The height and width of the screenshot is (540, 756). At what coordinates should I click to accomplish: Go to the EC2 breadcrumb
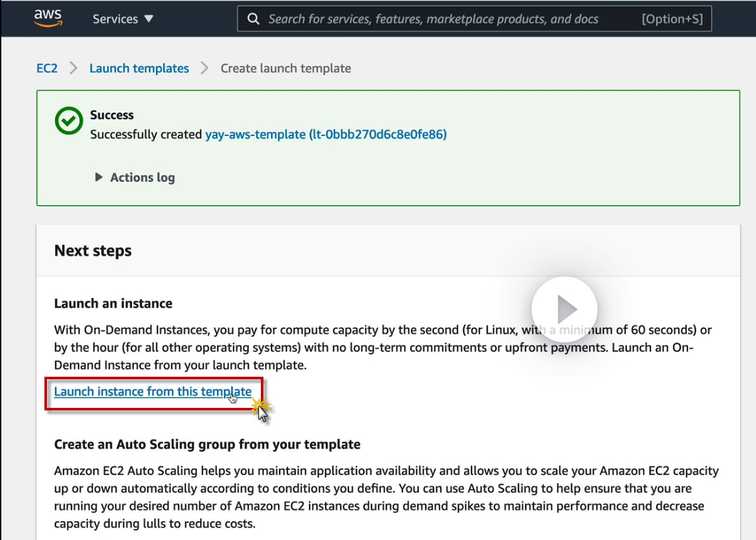[x=47, y=69]
